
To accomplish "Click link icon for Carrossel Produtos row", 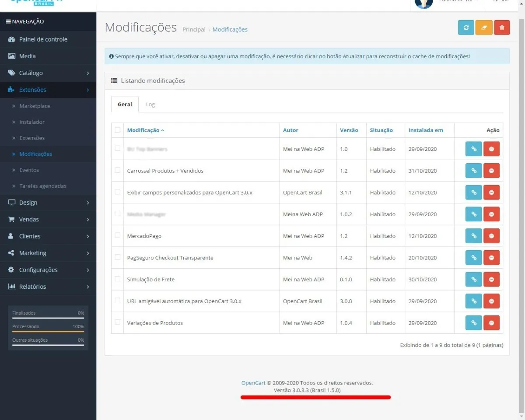I will click(473, 171).
